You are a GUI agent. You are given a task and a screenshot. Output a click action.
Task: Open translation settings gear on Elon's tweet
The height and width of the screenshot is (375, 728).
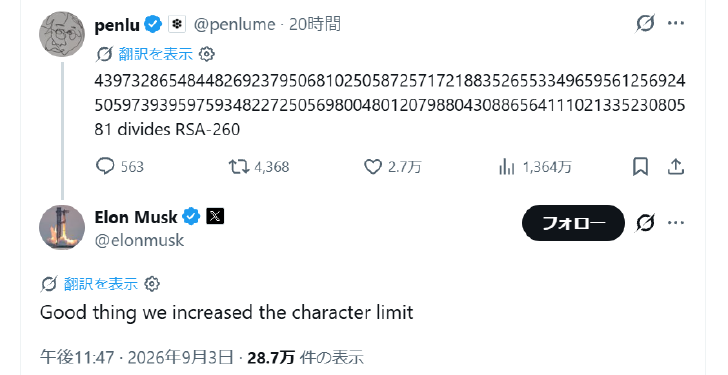point(152,284)
